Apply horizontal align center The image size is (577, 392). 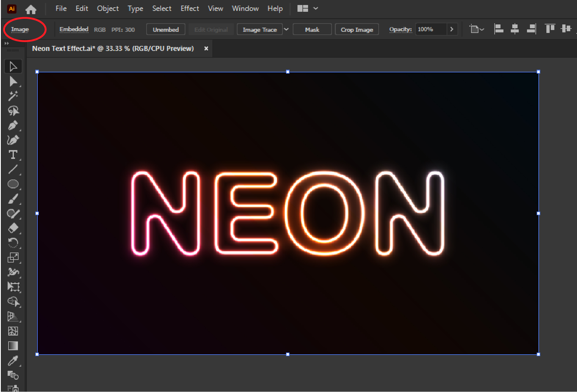coord(515,29)
